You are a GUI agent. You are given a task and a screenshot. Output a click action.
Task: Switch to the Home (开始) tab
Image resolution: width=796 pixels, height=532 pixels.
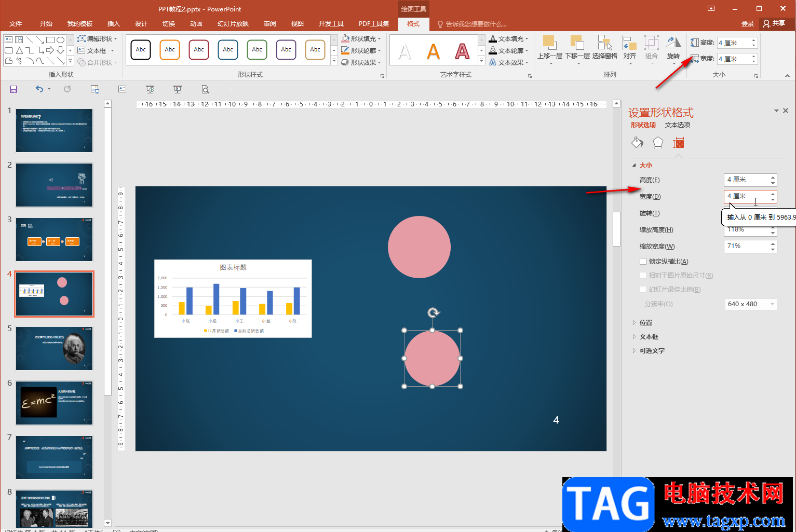point(46,23)
